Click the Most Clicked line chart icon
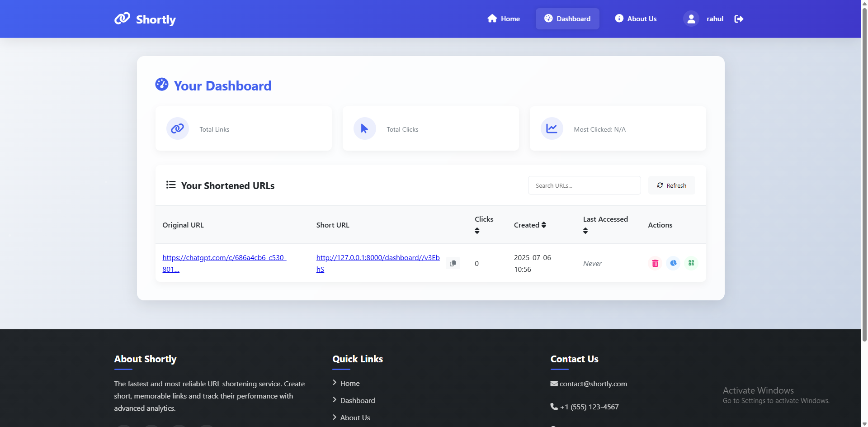 [x=552, y=128]
